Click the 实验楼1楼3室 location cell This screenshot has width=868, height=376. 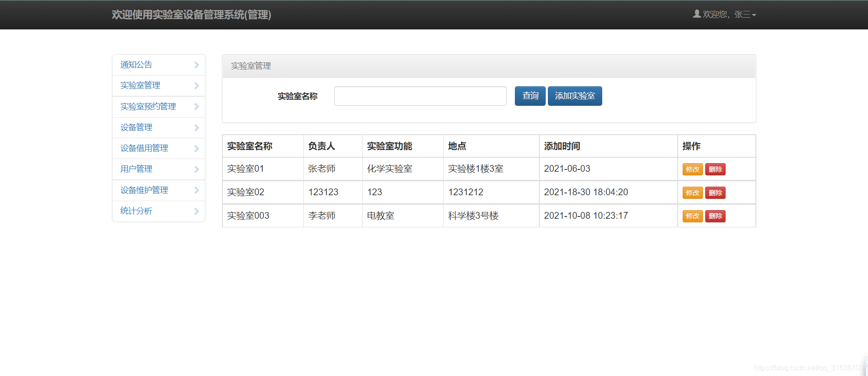point(491,169)
